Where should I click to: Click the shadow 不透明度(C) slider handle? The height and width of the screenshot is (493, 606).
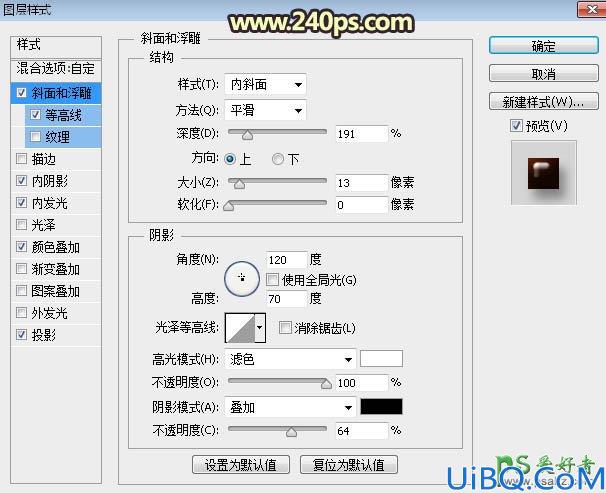(x=291, y=432)
